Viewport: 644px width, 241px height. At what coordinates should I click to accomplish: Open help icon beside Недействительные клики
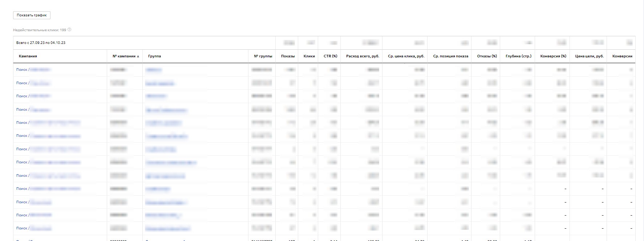pyautogui.click(x=69, y=30)
